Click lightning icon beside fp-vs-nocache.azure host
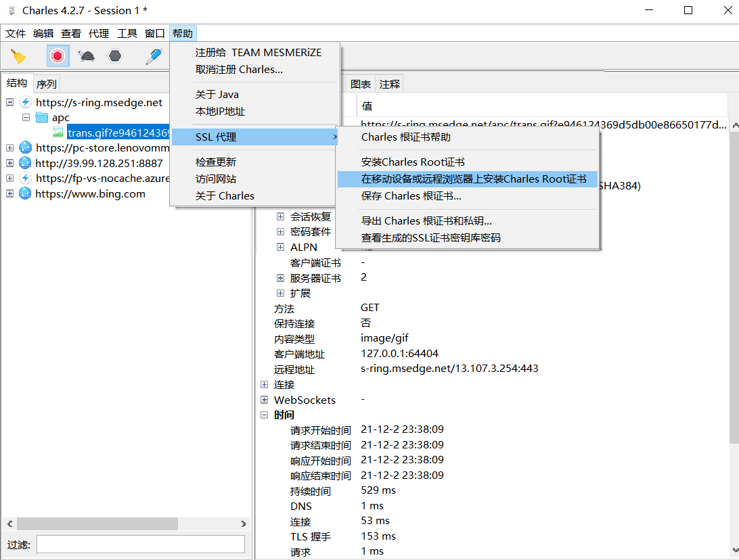 pos(26,178)
